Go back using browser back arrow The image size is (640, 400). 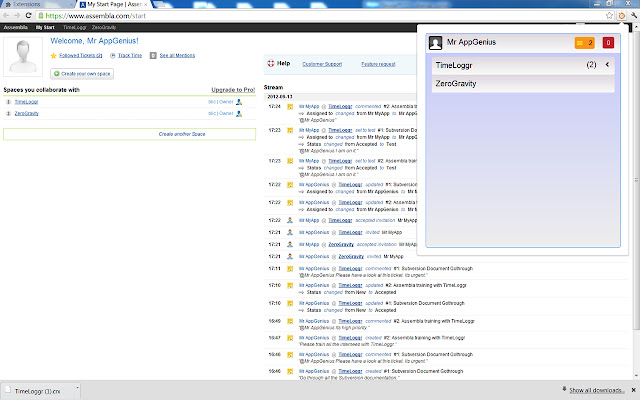point(6,16)
